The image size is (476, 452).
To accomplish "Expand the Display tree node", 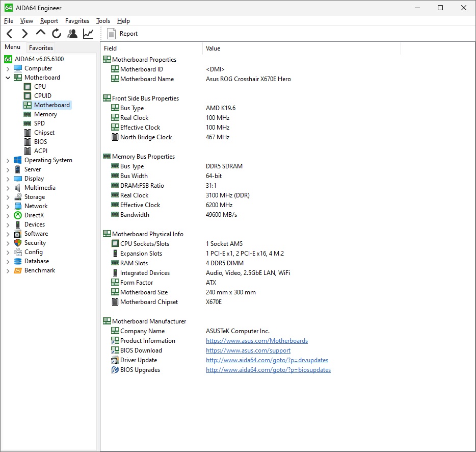I will [8, 179].
